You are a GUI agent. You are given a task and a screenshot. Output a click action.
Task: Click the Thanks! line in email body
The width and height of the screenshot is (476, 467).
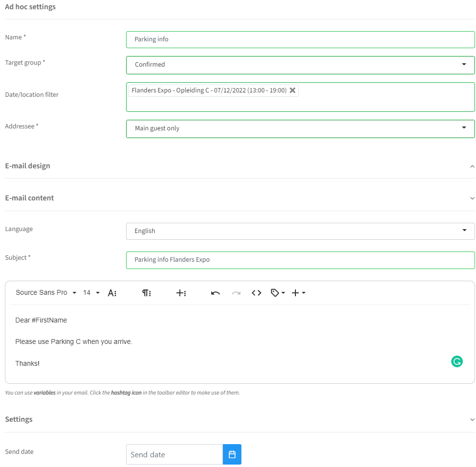tap(27, 363)
